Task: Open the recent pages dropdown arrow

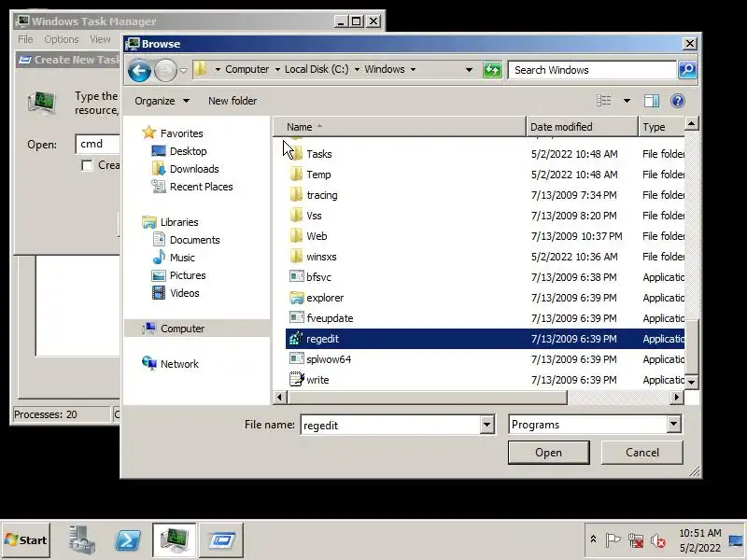Action: click(x=183, y=71)
